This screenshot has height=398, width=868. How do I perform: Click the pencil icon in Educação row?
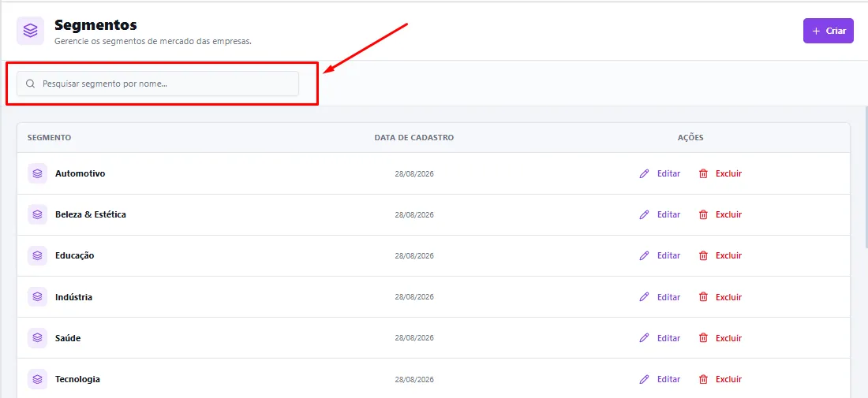pyautogui.click(x=644, y=255)
